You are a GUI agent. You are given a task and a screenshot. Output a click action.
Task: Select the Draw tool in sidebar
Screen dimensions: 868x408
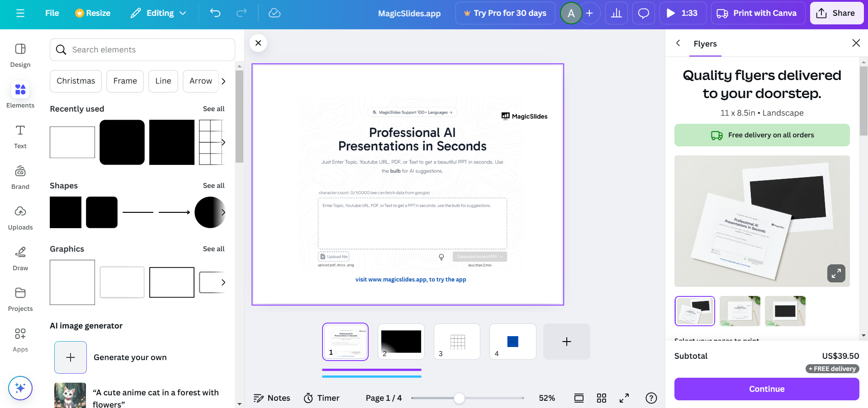click(x=20, y=258)
